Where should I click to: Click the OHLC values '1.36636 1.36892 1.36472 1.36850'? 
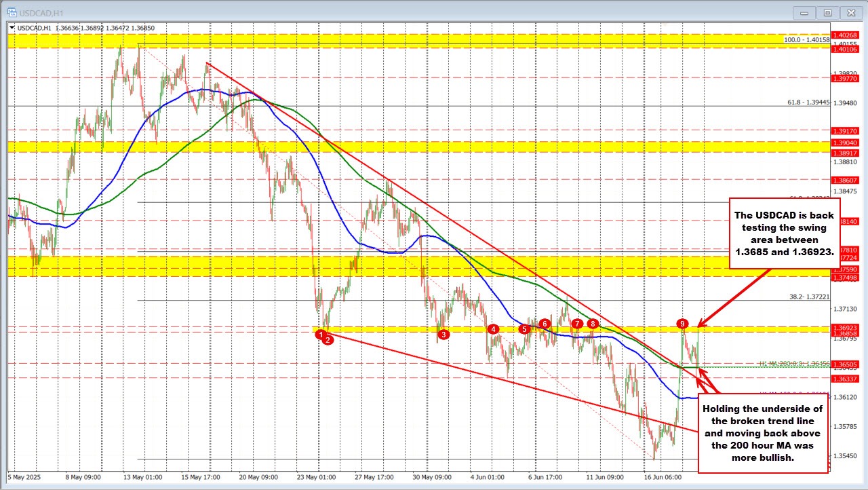104,28
